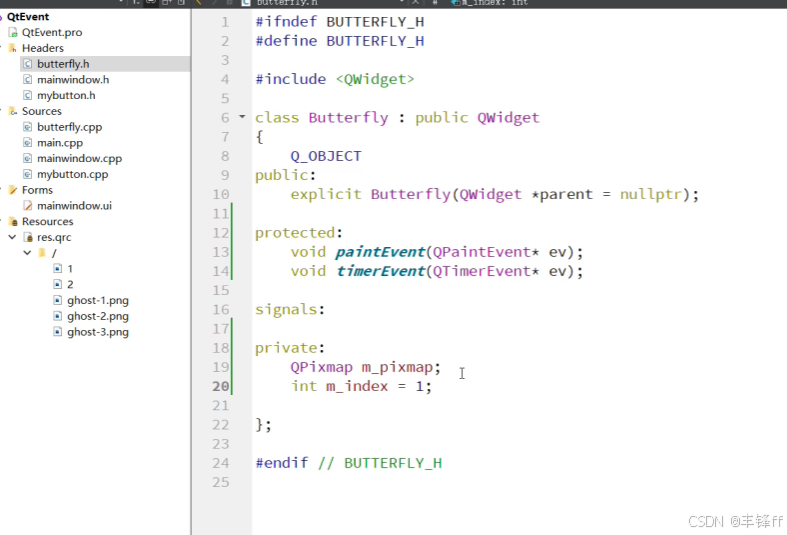Click the image icon beside resource 1
The image size is (787, 535).
pyautogui.click(x=58, y=269)
